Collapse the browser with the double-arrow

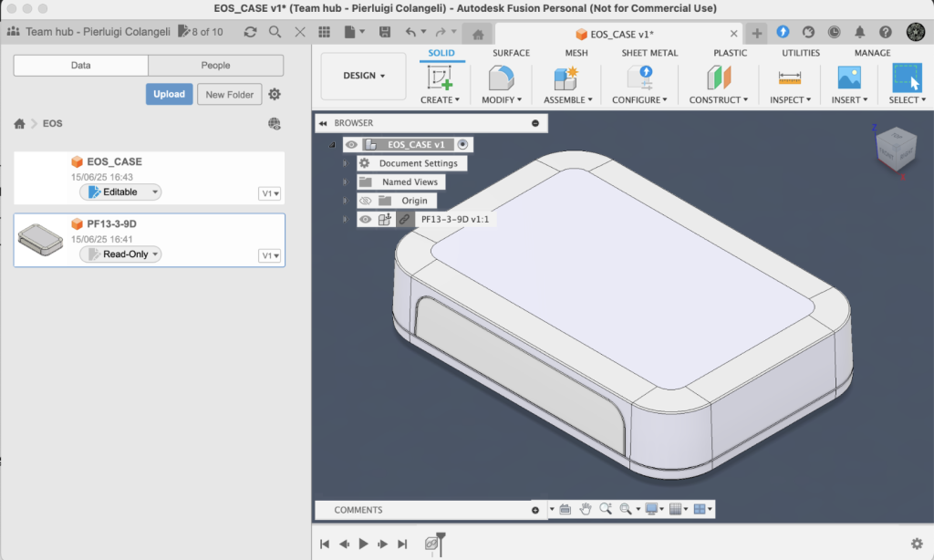tap(323, 123)
